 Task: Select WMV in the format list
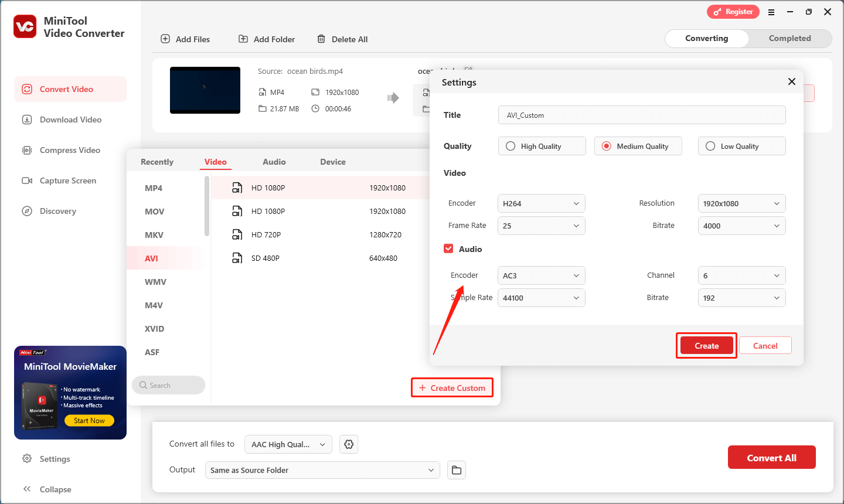(155, 282)
